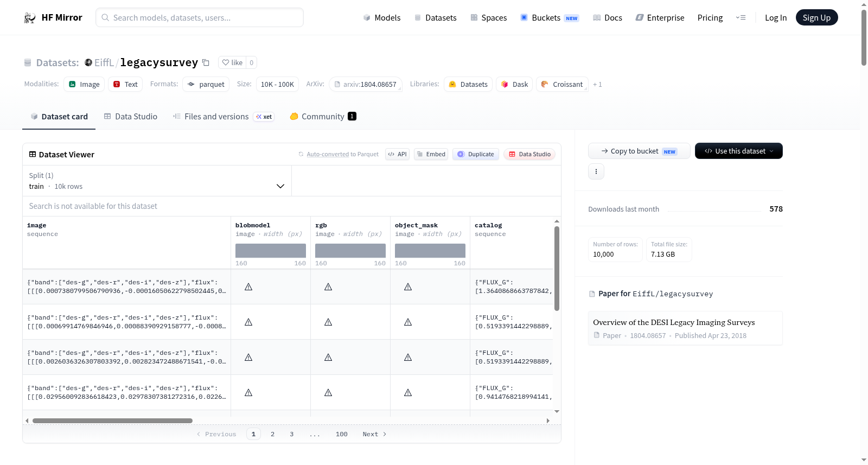868x465 pixels.
Task: Open the Dataset card tab
Action: click(x=59, y=117)
